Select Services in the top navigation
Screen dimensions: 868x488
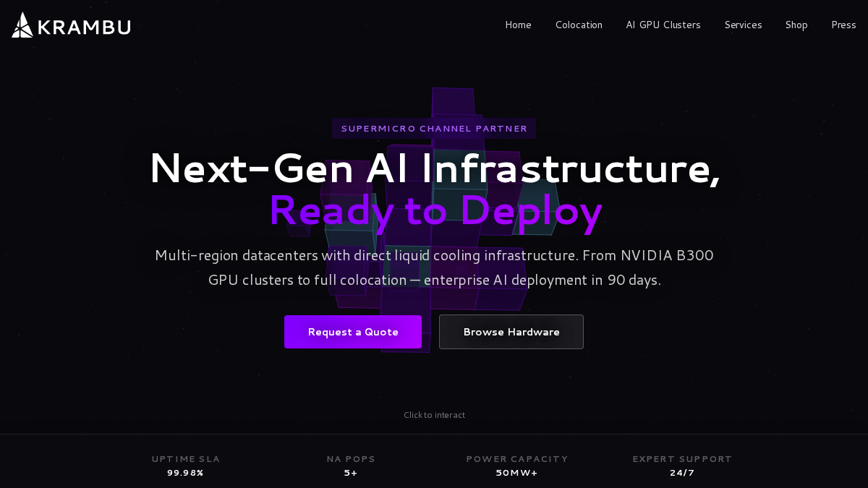pyautogui.click(x=743, y=25)
